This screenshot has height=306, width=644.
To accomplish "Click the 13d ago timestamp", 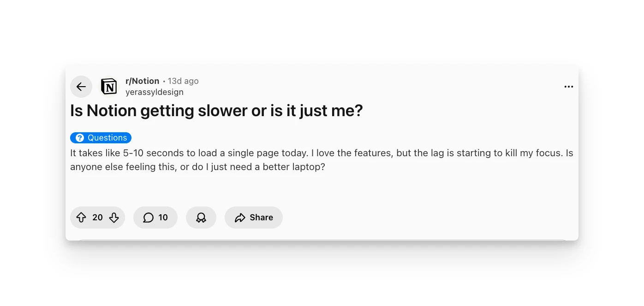I will pos(183,81).
